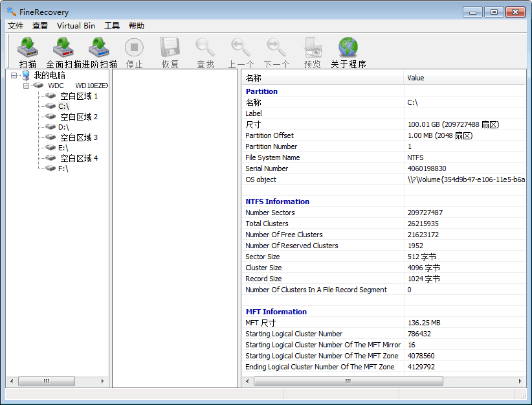532x405 pixels.
Task: Open the Virtual Bin menu
Action: click(x=76, y=26)
